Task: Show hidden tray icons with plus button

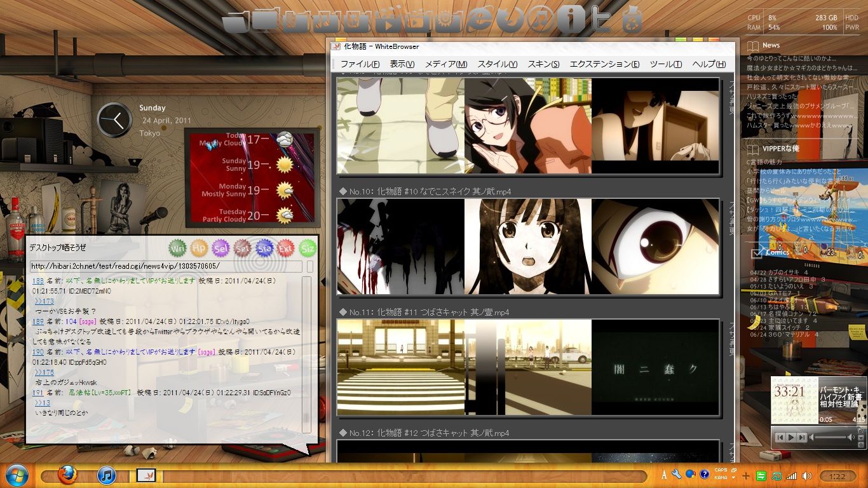Action: click(x=746, y=475)
